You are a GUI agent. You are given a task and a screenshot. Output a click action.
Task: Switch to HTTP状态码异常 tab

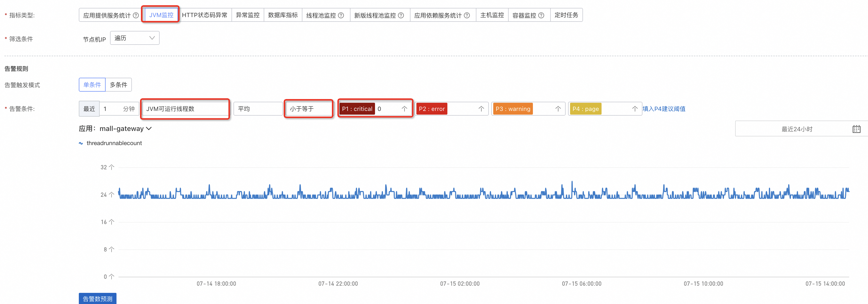[x=204, y=15]
